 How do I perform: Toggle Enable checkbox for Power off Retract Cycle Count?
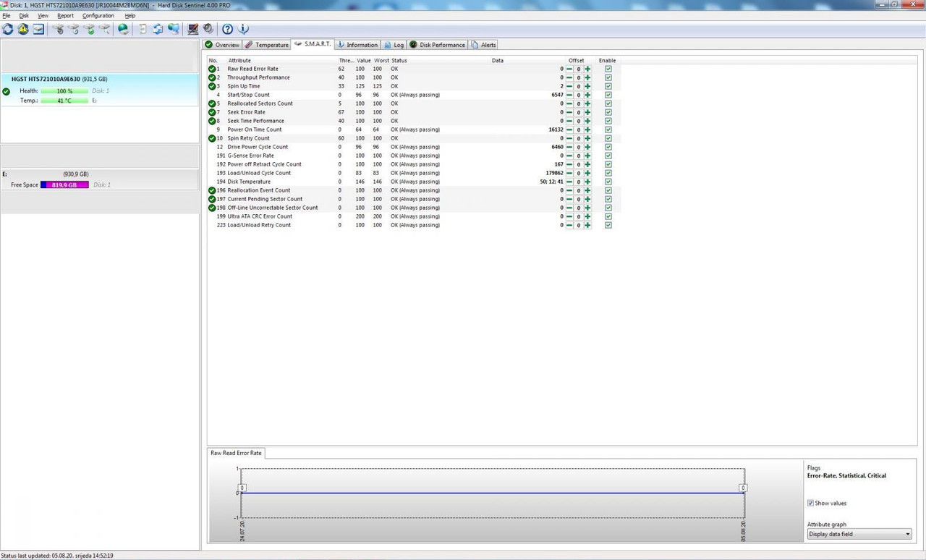[608, 164]
